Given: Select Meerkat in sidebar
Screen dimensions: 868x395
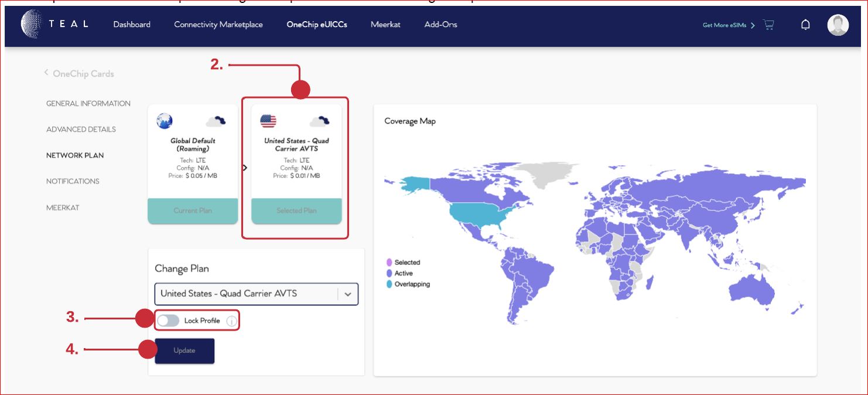Looking at the screenshot, I should coord(63,207).
